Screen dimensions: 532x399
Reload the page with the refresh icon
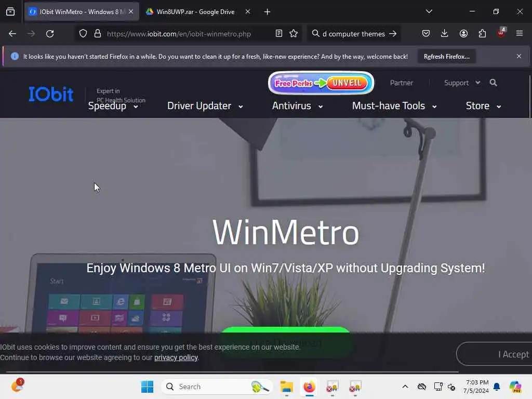(x=50, y=34)
